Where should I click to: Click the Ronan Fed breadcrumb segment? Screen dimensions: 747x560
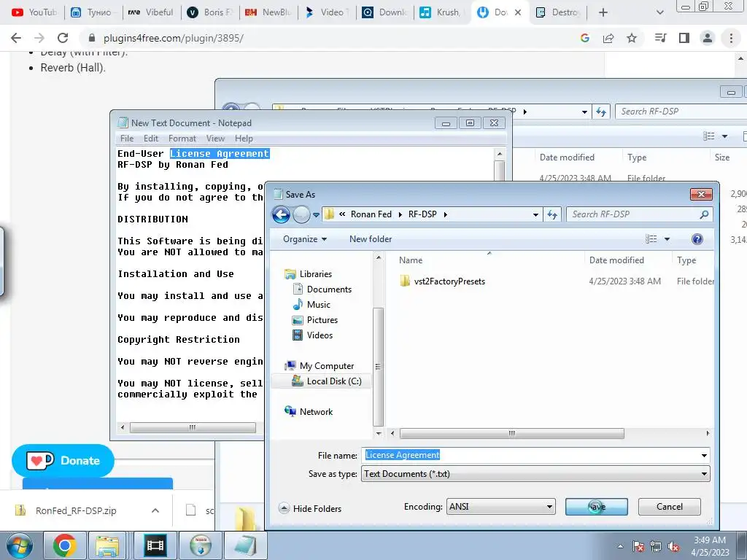tap(371, 214)
